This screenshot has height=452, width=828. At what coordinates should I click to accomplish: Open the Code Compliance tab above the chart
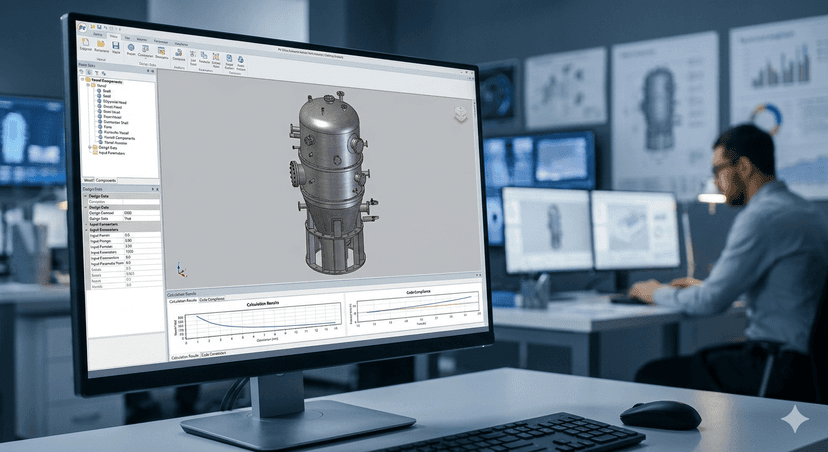tap(211, 299)
